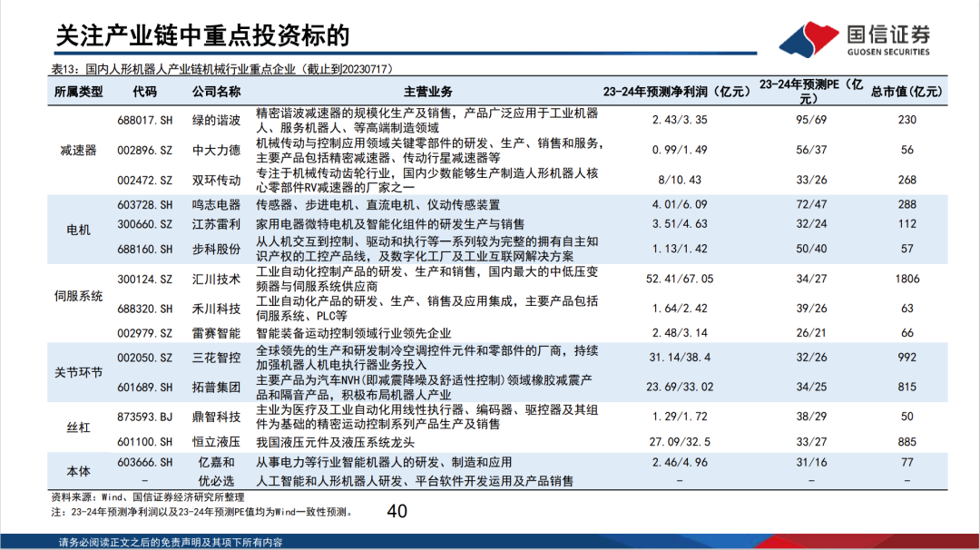Select stock code 601689.SH
Screen dimensions: 980x550
coord(145,388)
